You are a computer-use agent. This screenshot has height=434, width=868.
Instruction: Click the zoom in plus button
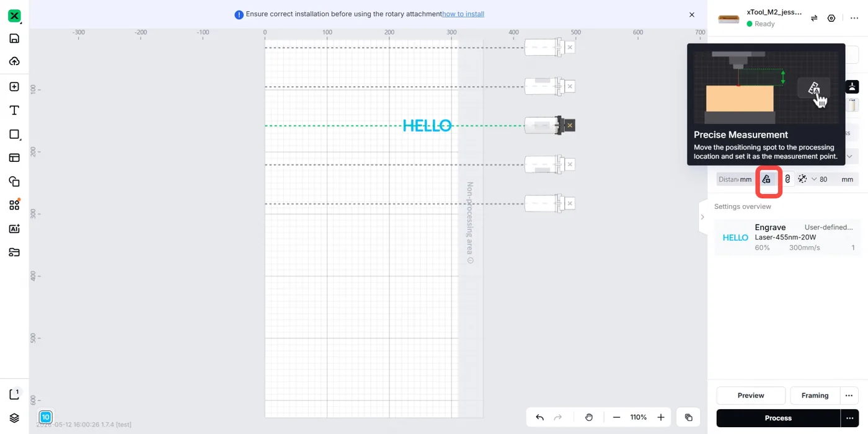[x=661, y=417]
